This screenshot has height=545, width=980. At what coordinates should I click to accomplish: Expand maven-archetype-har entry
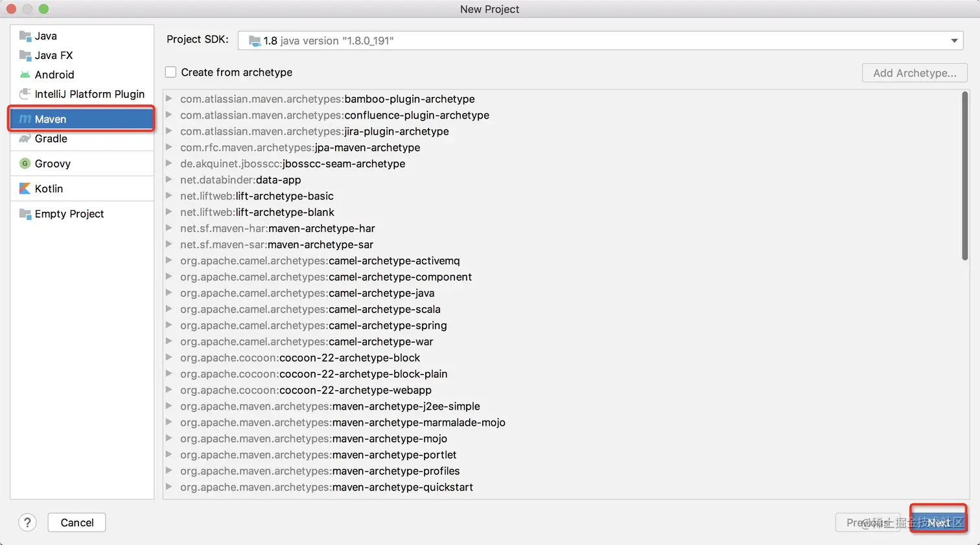169,228
